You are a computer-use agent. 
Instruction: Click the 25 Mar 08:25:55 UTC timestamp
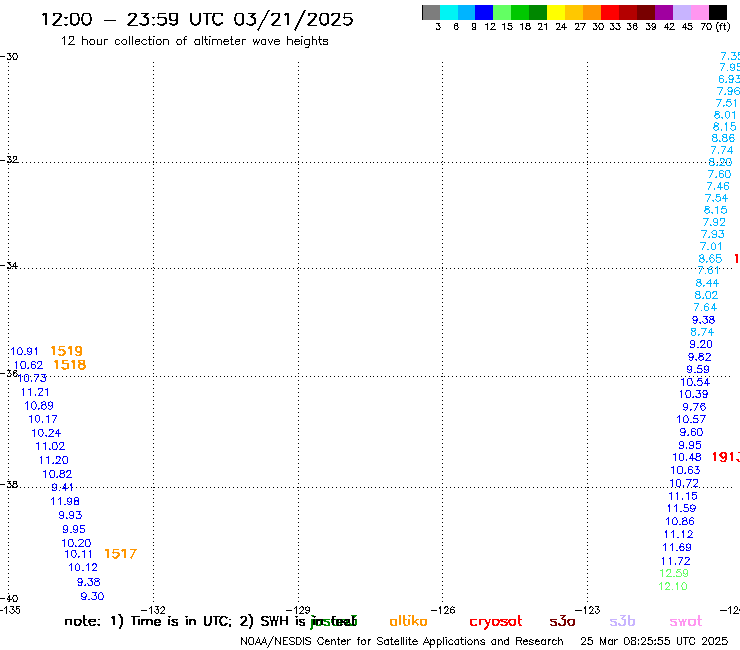pyautogui.click(x=654, y=641)
